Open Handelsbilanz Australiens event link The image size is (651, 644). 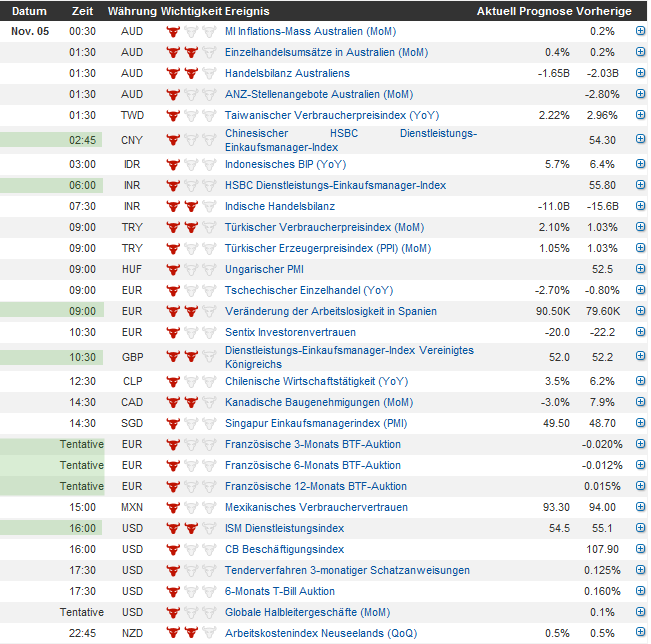click(x=287, y=73)
